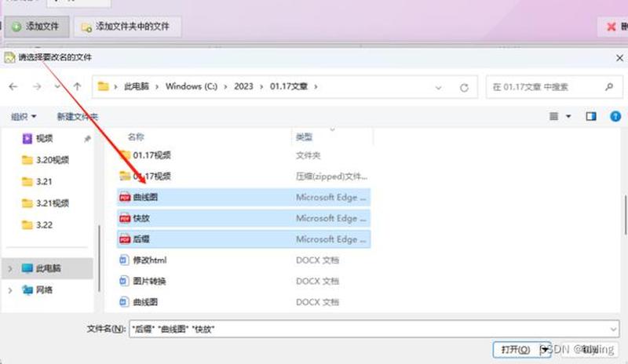Click 2023 in the address path
The height and width of the screenshot is (364, 628).
243,86
